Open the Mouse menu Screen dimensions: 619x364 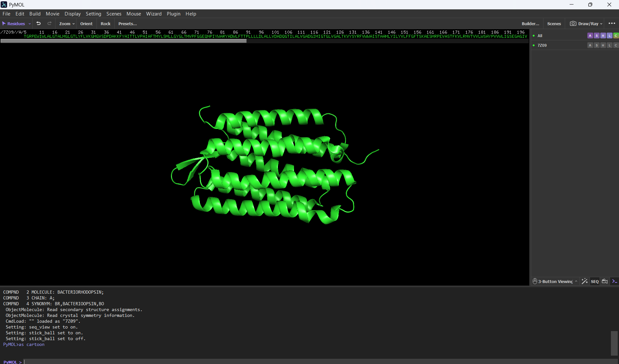point(134,14)
